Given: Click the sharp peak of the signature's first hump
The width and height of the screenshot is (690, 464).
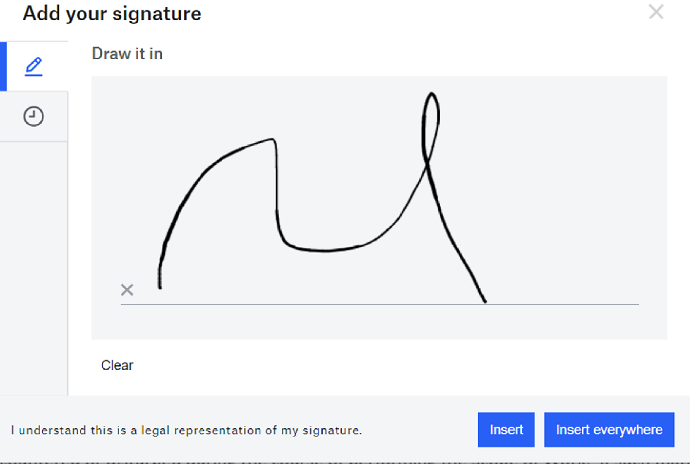Looking at the screenshot, I should [x=273, y=140].
